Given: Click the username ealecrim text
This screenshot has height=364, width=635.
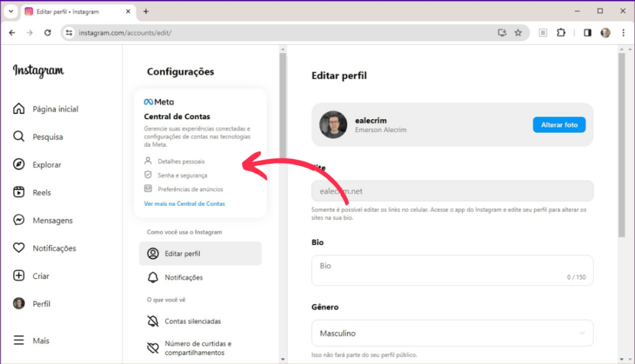Looking at the screenshot, I should (x=371, y=120).
